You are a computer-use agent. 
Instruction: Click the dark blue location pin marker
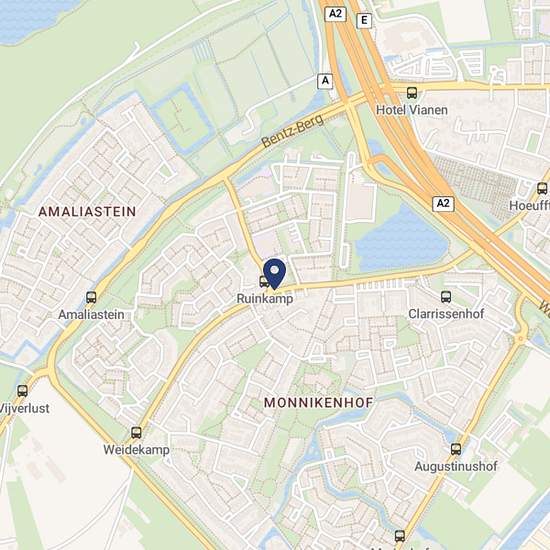point(275,274)
